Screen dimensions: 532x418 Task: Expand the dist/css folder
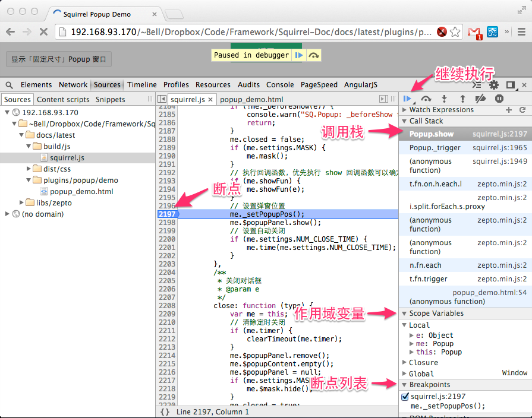click(x=29, y=169)
